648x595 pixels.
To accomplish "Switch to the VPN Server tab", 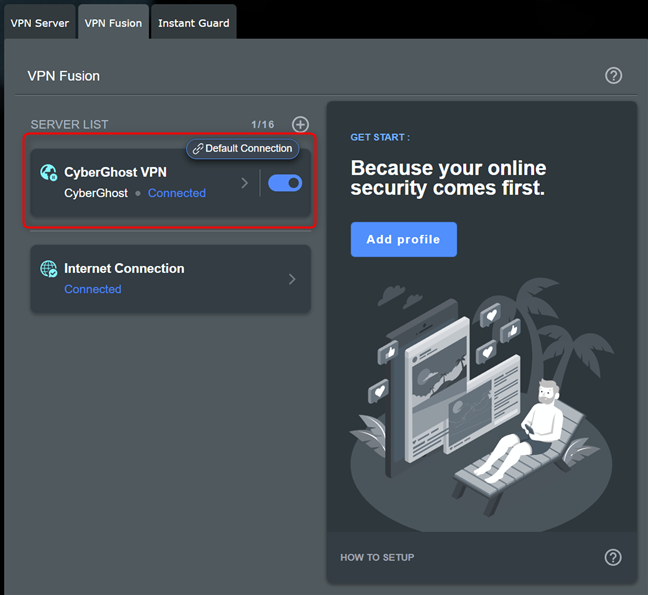I will point(40,23).
